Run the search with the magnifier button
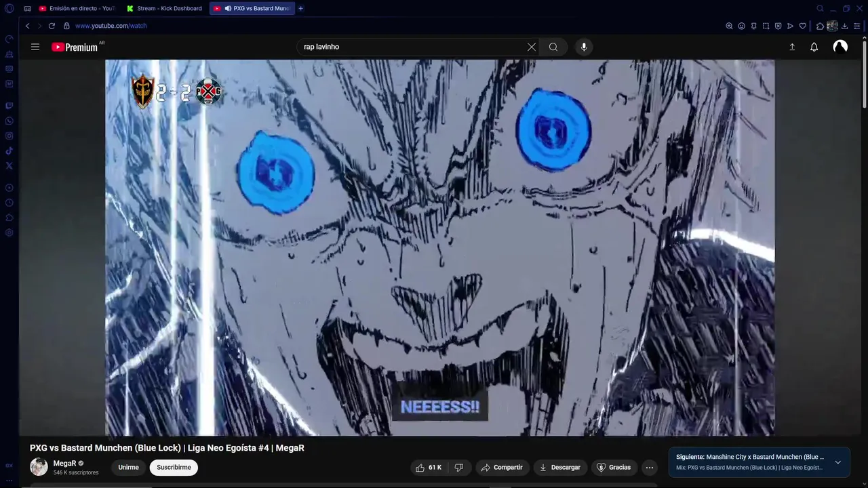 tap(553, 47)
